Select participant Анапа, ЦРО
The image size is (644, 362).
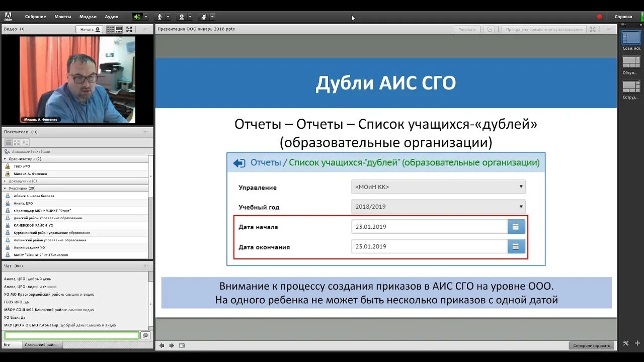click(x=75, y=203)
